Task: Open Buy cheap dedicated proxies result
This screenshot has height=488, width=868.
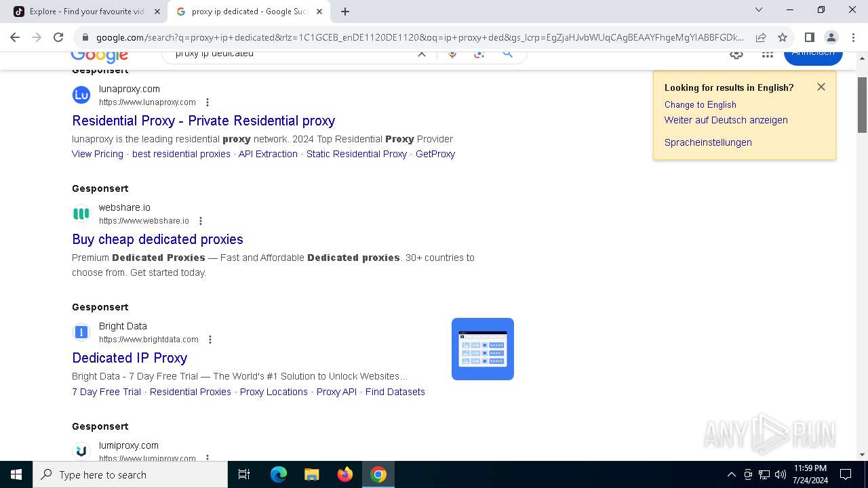Action: (157, 239)
